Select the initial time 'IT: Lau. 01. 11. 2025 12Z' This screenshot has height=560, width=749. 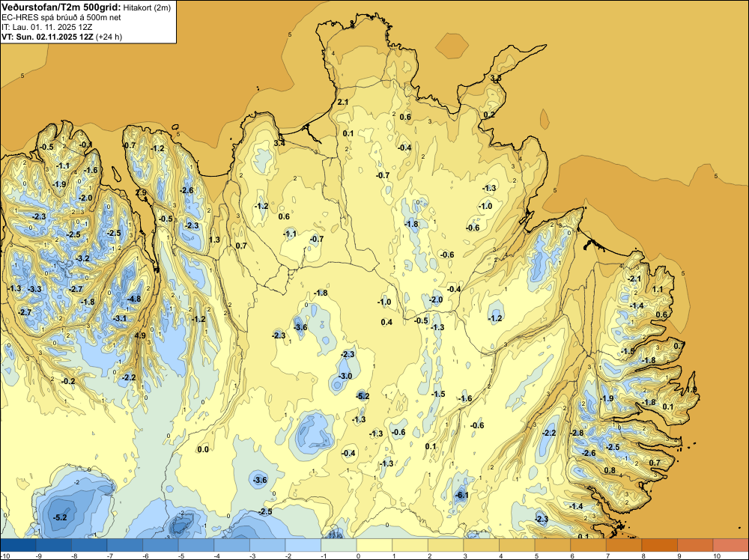click(46, 27)
